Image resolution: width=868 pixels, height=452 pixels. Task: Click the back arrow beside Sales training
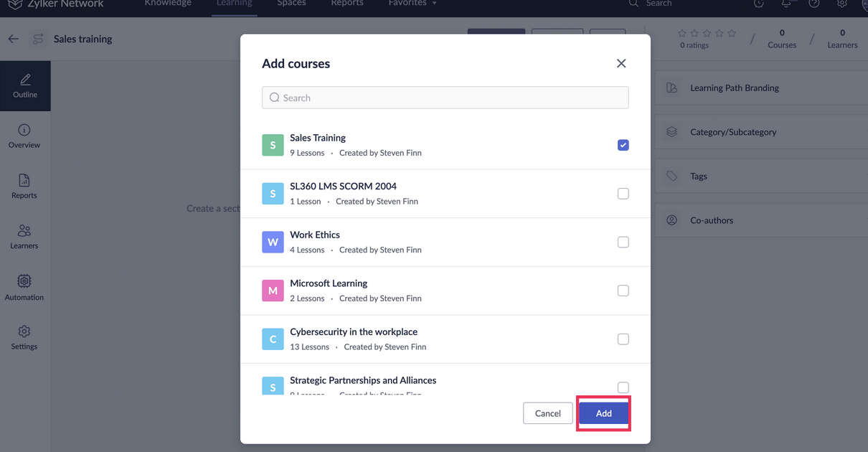pyautogui.click(x=14, y=39)
